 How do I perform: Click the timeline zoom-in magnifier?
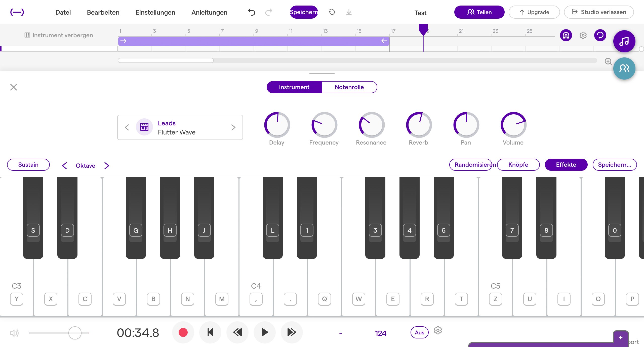click(608, 61)
